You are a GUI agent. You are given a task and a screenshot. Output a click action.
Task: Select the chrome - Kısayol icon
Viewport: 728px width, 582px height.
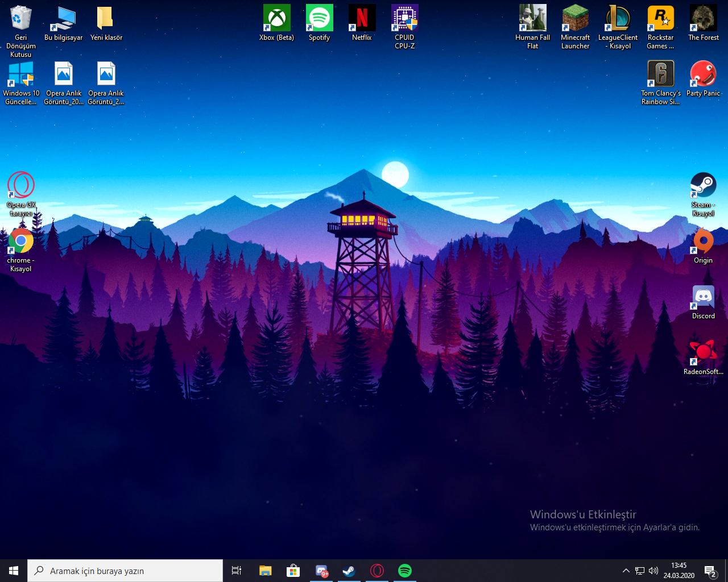coord(21,250)
